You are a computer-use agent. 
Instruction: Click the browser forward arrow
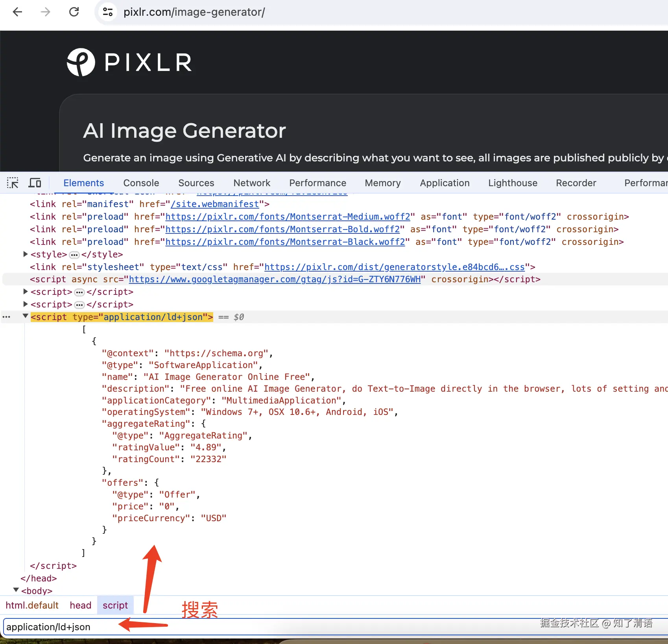tap(46, 12)
